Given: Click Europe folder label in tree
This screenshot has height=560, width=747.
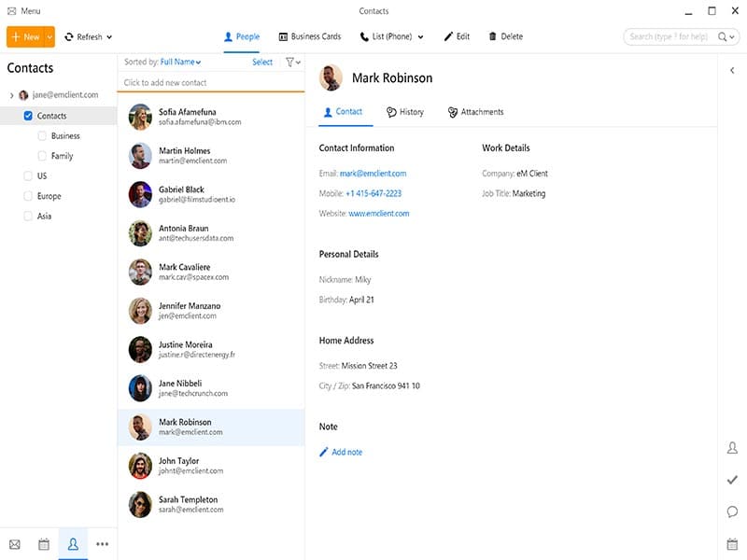Looking at the screenshot, I should point(49,196).
